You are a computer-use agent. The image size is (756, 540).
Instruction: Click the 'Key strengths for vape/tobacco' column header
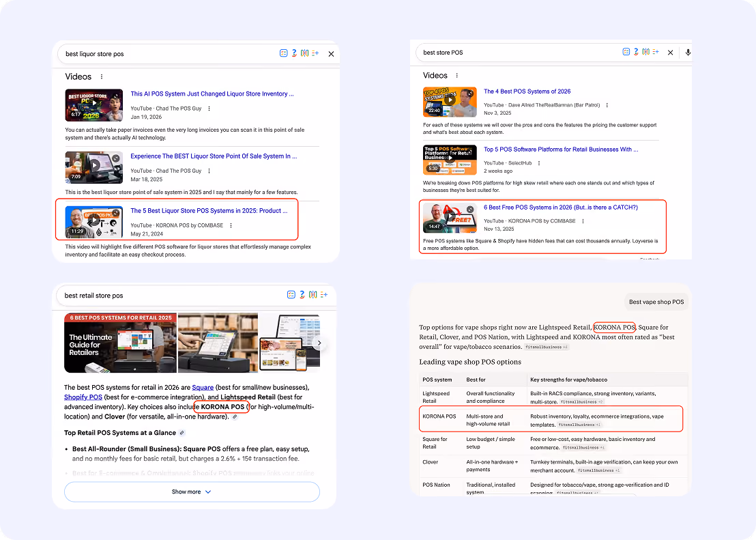569,380
